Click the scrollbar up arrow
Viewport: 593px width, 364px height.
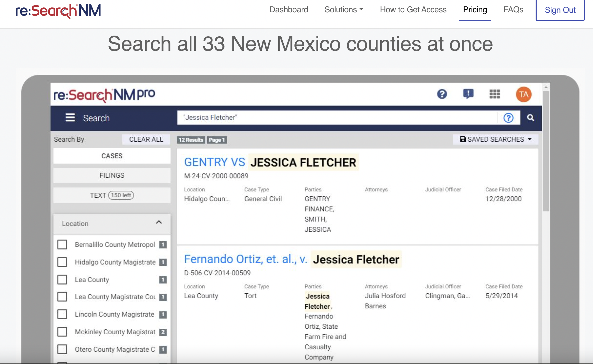pos(546,87)
